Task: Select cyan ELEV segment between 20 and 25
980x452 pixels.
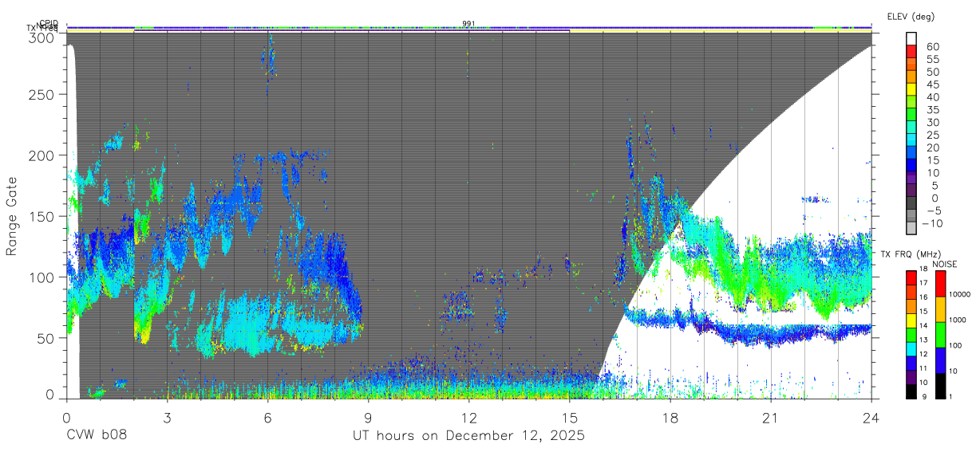Action: (911, 141)
